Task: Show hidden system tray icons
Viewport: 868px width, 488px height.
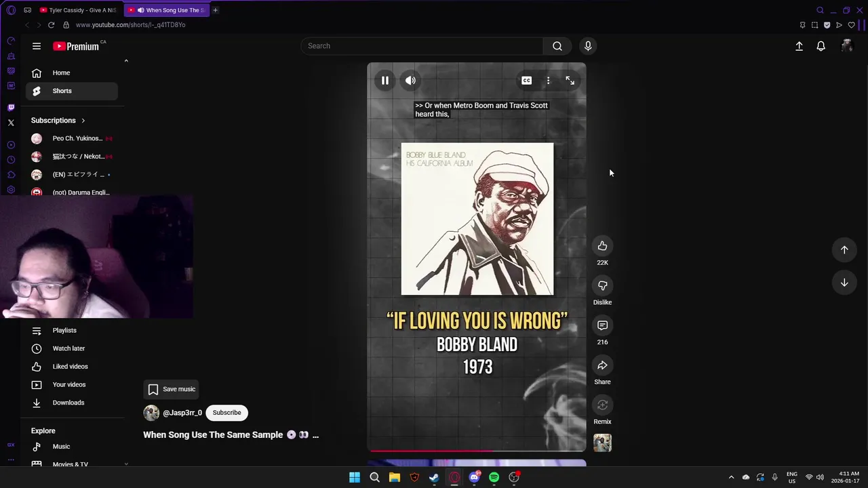Action: 731,478
